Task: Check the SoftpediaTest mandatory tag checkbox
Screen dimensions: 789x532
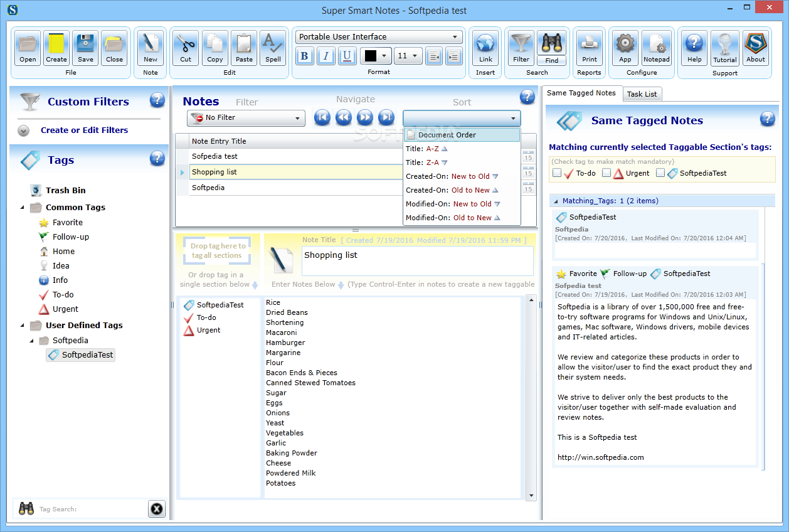Action: [x=660, y=173]
